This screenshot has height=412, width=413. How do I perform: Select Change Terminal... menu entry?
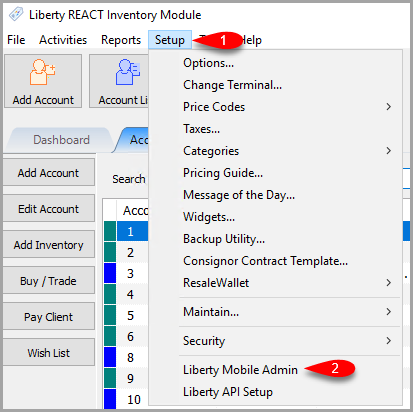pos(275,85)
